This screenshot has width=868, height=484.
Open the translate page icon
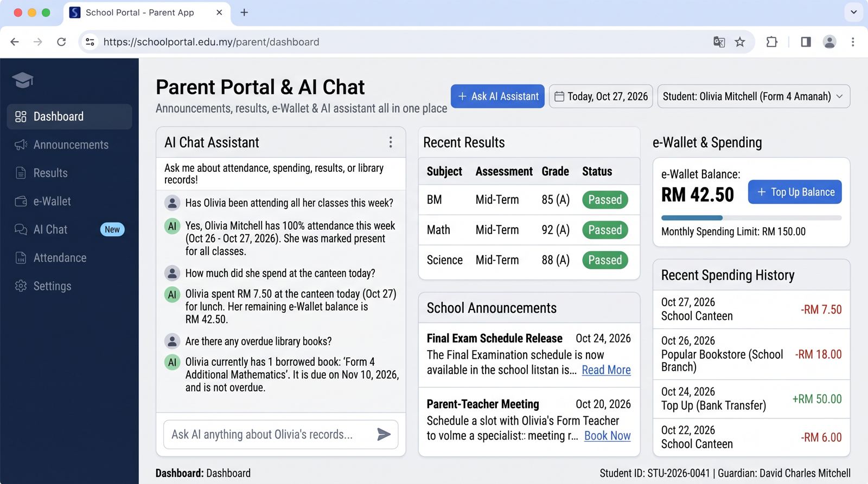(x=719, y=42)
